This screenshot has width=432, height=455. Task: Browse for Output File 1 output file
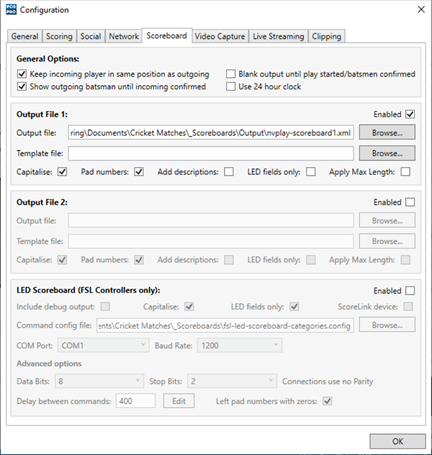point(387,133)
